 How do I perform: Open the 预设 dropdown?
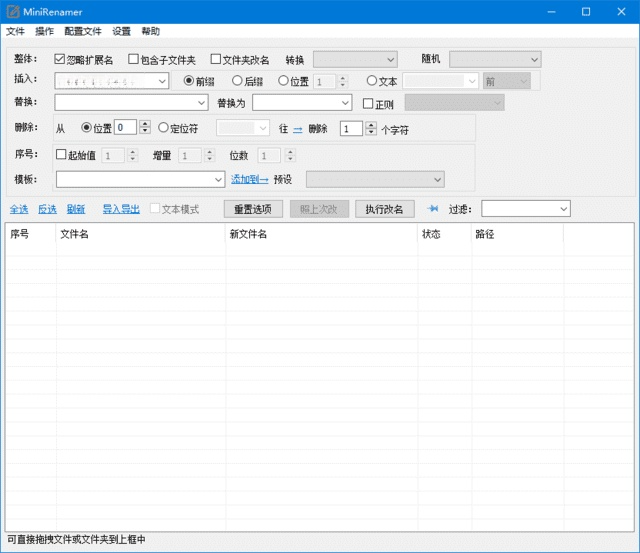[375, 180]
